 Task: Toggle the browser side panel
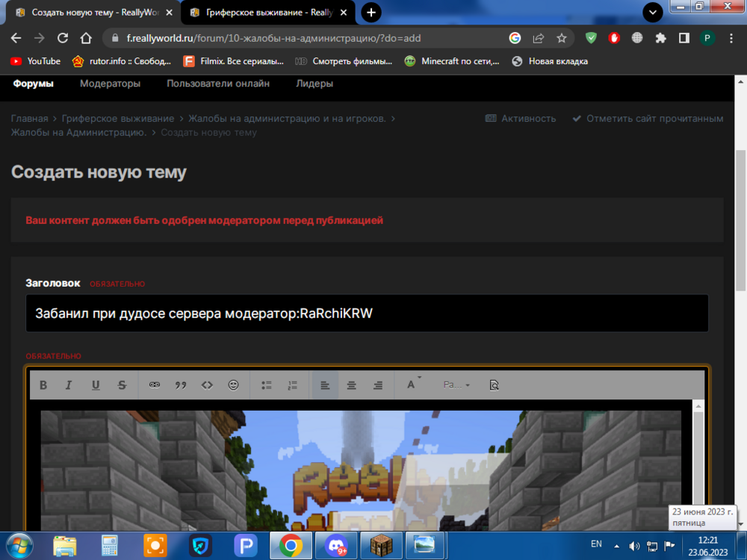(684, 38)
